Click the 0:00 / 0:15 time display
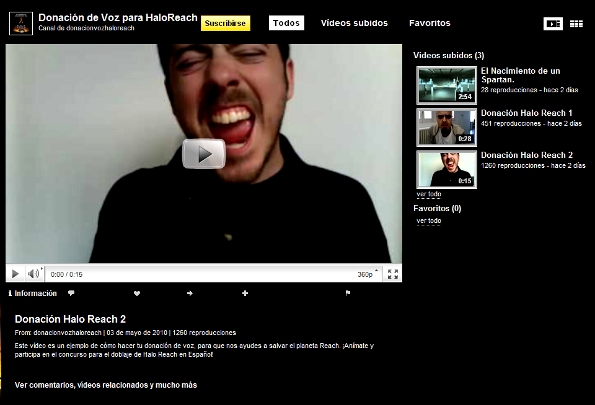The image size is (595, 405). click(66, 274)
